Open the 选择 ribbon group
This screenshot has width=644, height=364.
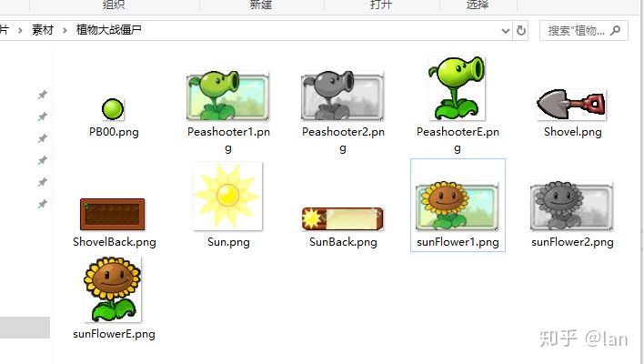pos(478,5)
